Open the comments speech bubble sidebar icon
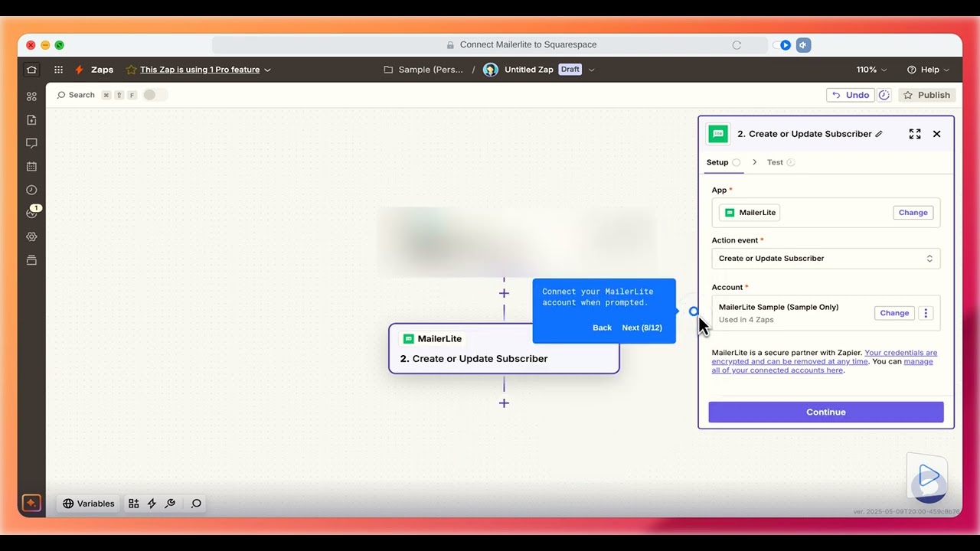Viewport: 980px width, 551px height. point(31,143)
